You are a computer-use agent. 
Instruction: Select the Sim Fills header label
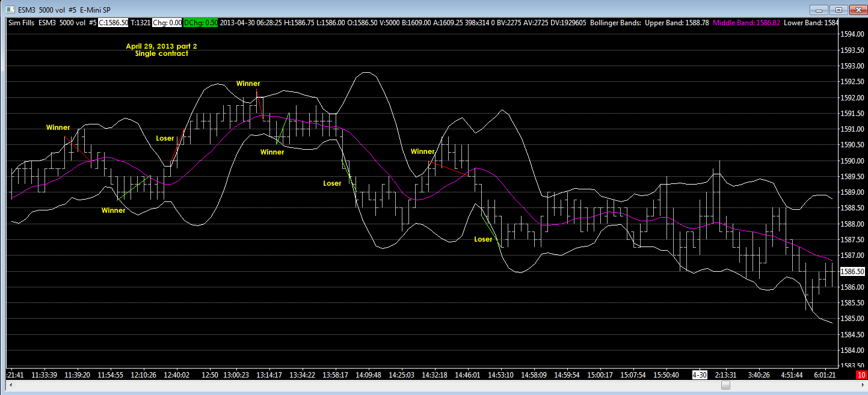pos(22,23)
